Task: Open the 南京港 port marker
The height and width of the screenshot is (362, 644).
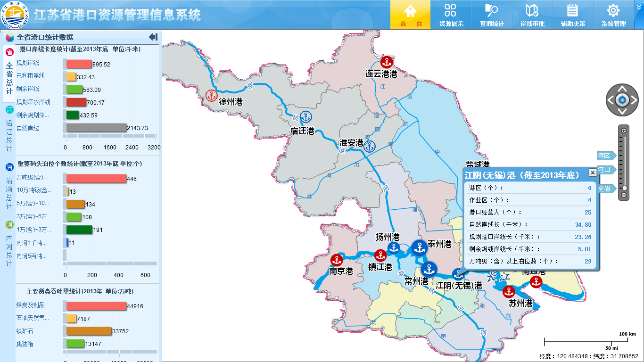Action: coord(336,260)
